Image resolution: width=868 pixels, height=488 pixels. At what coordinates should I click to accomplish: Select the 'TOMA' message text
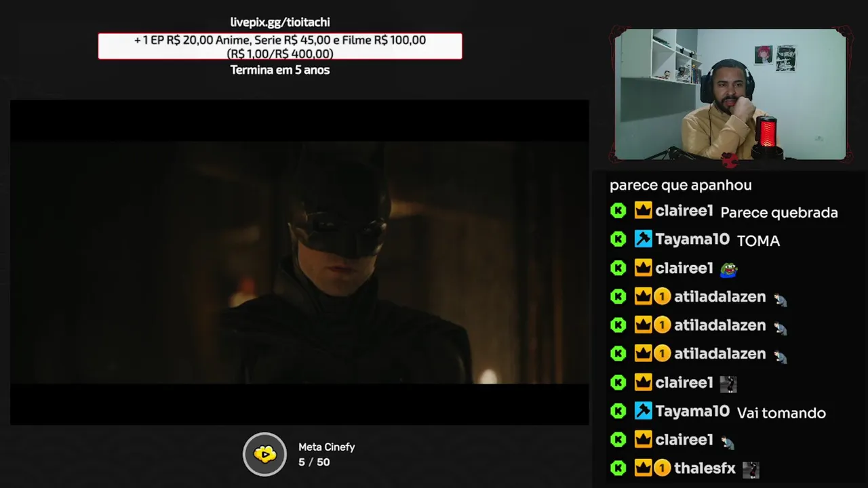pos(758,241)
